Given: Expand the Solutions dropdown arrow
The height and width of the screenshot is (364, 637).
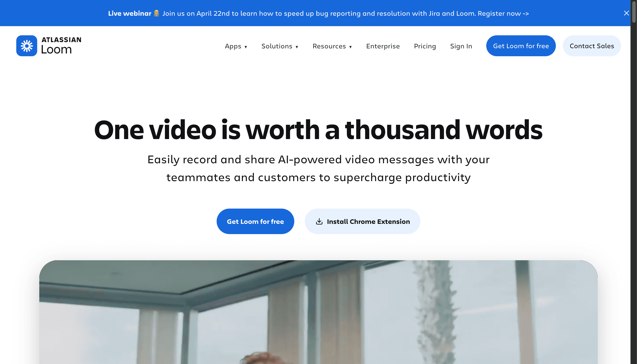Looking at the screenshot, I should tap(297, 47).
